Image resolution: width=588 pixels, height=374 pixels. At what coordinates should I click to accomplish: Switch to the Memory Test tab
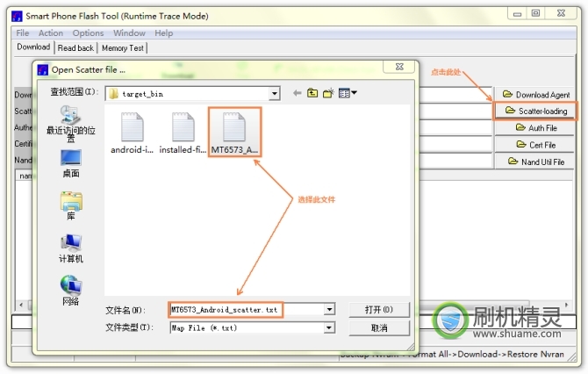click(123, 48)
